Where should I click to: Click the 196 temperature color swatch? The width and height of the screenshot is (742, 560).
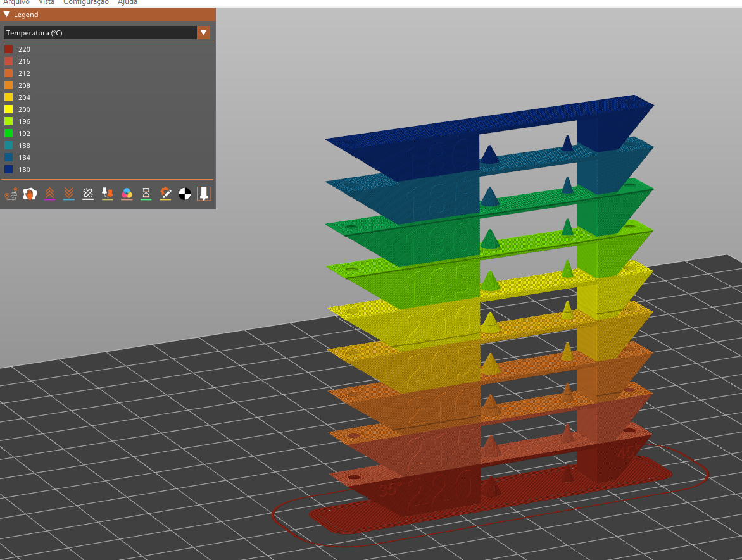click(x=8, y=121)
